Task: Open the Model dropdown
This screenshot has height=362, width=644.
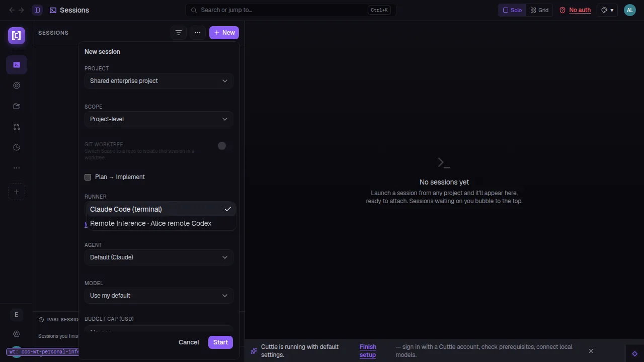Action: coord(158,296)
